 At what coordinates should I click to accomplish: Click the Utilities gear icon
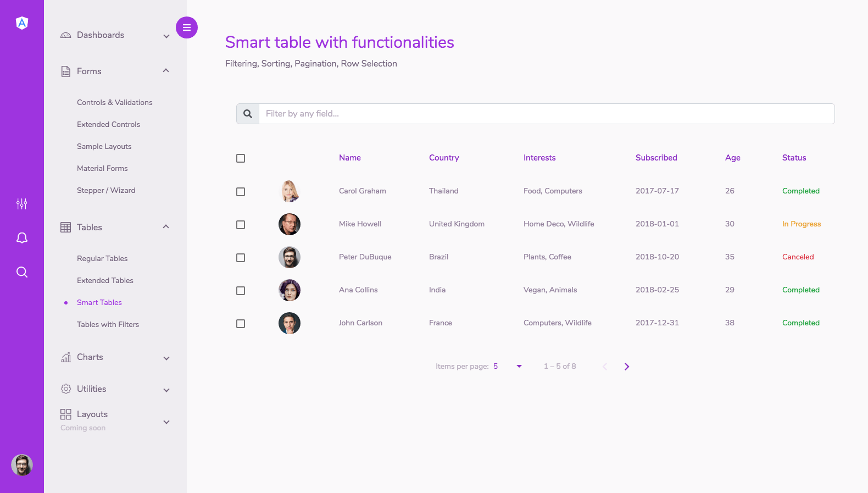pos(66,389)
